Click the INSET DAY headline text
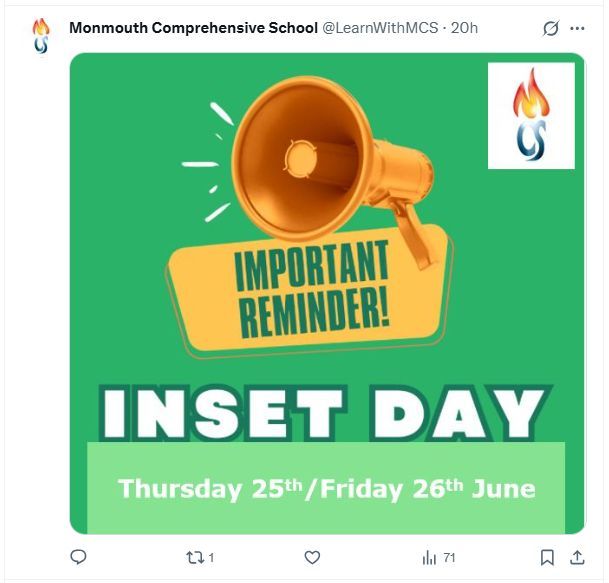Image resolution: width=609 pixels, height=583 pixels. [x=325, y=413]
